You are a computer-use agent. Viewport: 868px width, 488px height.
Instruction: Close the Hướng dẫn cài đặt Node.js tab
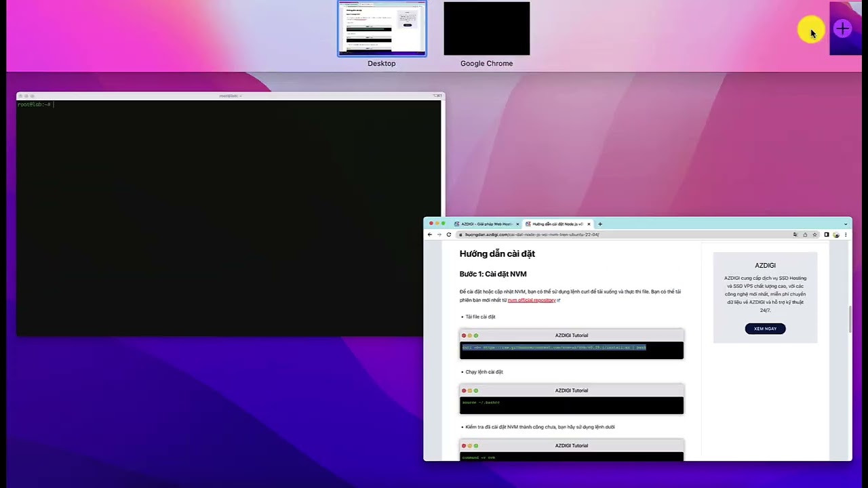pos(589,224)
